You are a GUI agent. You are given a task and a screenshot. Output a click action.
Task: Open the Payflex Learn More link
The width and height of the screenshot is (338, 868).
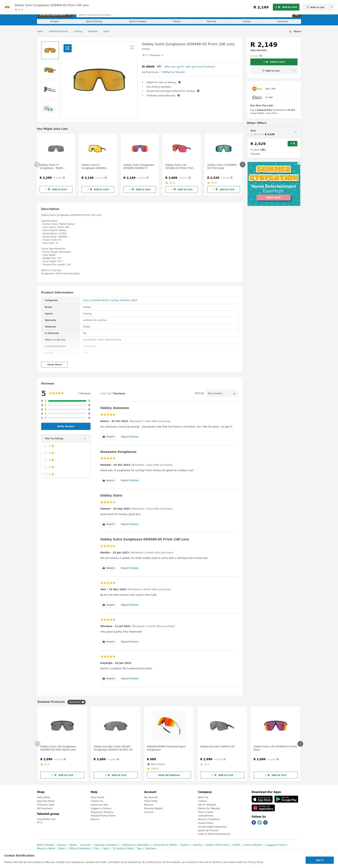click(x=271, y=113)
